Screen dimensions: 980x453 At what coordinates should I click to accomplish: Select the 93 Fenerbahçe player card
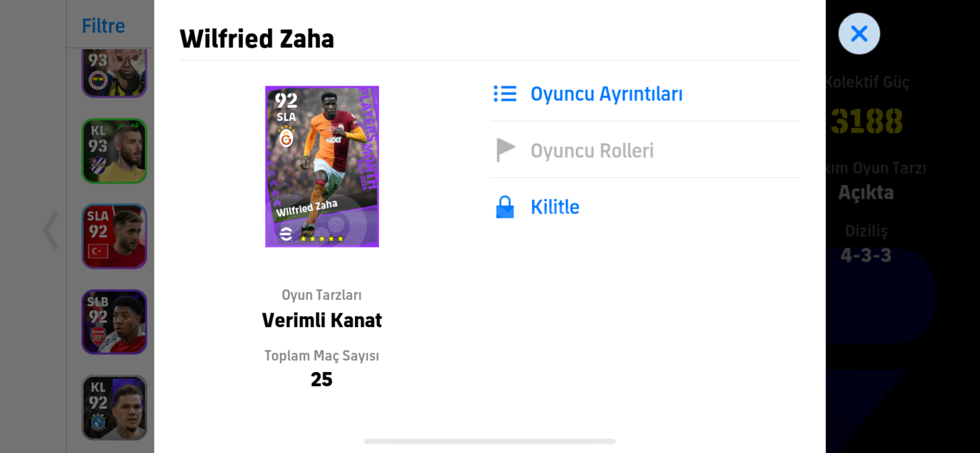(114, 73)
